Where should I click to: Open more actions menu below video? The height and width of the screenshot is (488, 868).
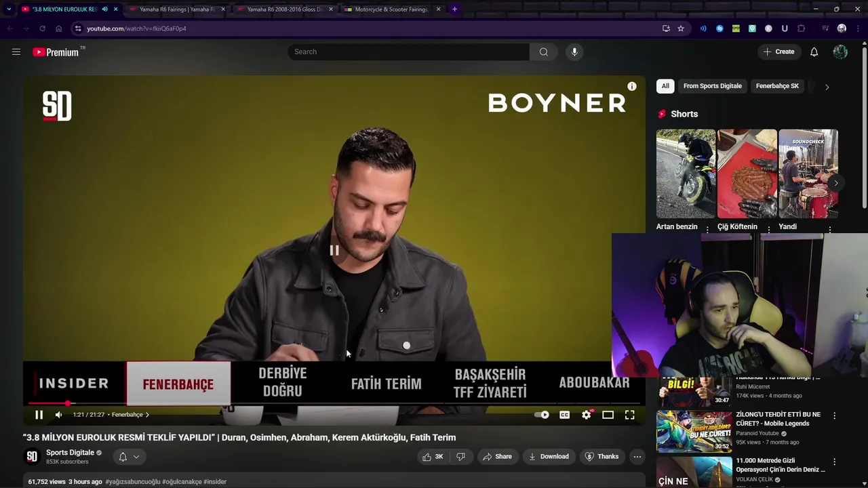pyautogui.click(x=637, y=457)
